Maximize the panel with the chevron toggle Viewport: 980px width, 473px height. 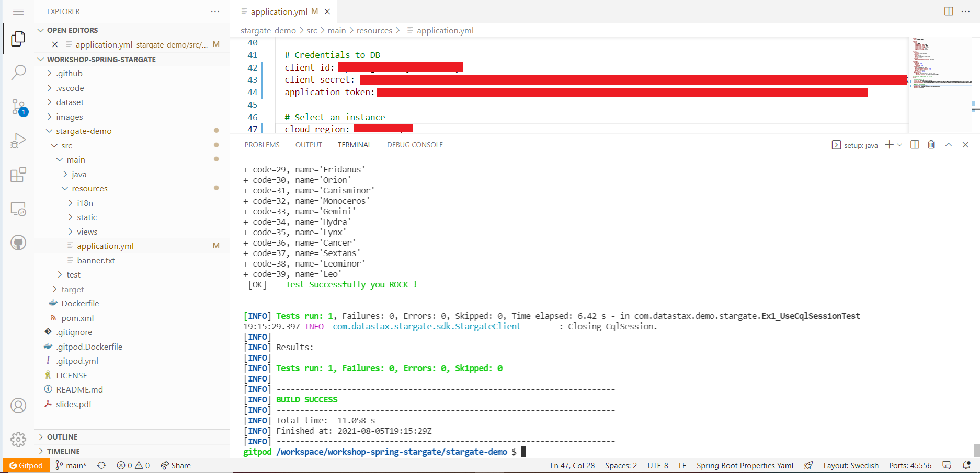click(948, 145)
